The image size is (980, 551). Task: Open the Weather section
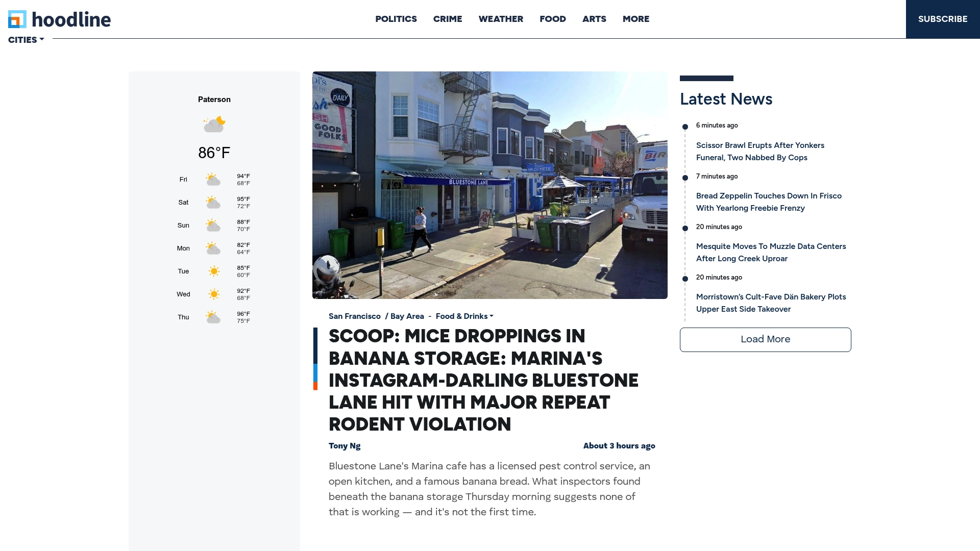[x=501, y=19]
